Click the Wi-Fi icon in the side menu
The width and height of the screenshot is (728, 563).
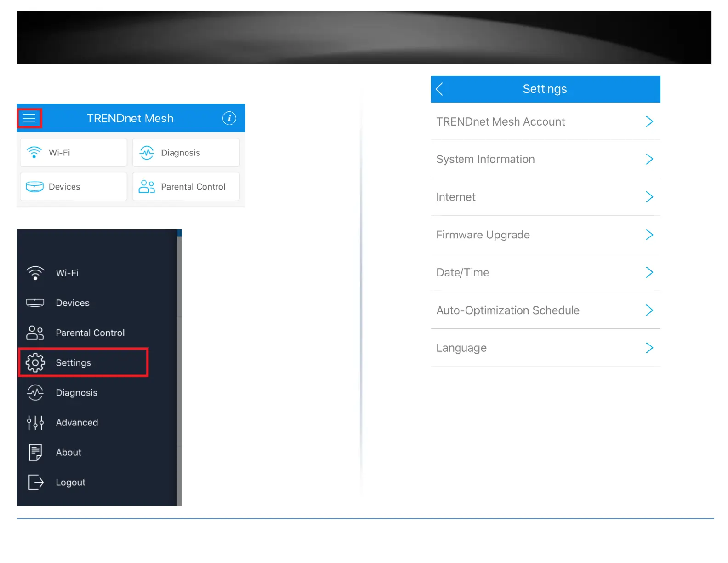35,273
